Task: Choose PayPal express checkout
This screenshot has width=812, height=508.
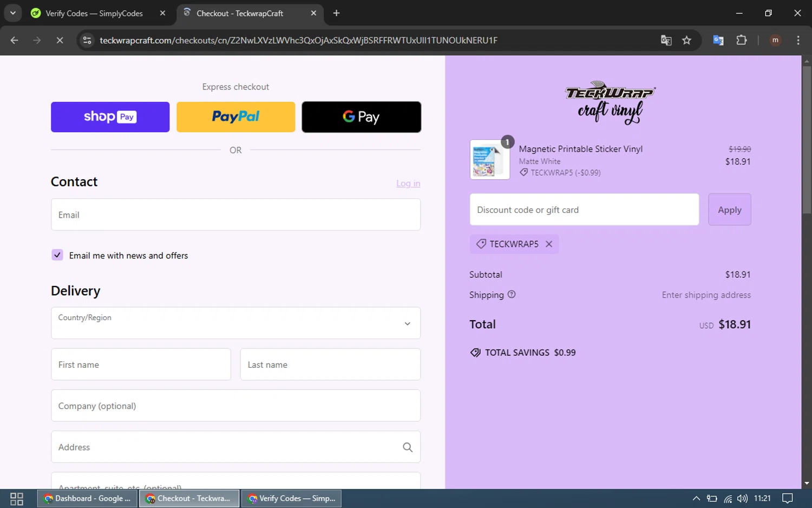Action: coord(235,117)
